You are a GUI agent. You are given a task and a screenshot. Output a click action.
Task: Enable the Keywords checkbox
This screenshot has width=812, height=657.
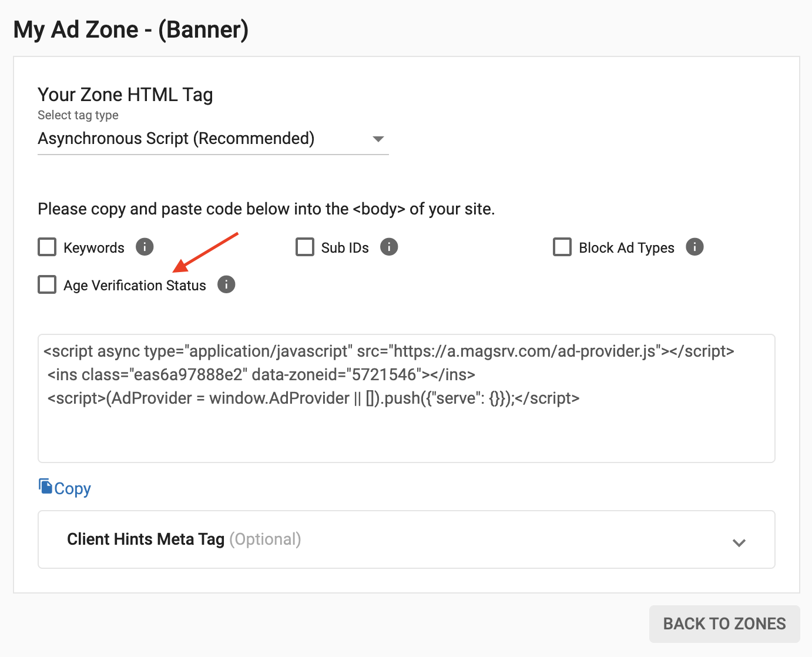47,247
